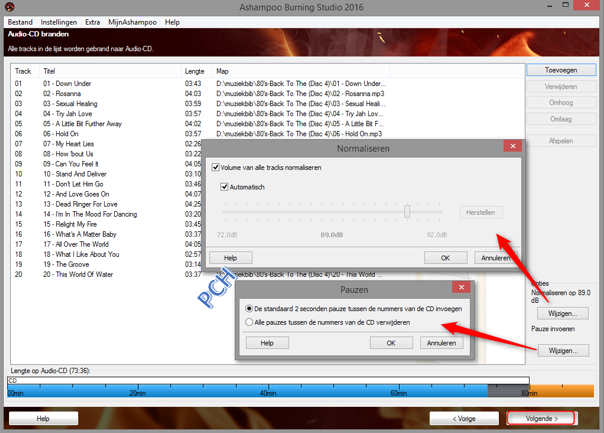This screenshot has width=604, height=433.
Task: Click the Ashampoo app icon in title bar
Action: (x=9, y=7)
